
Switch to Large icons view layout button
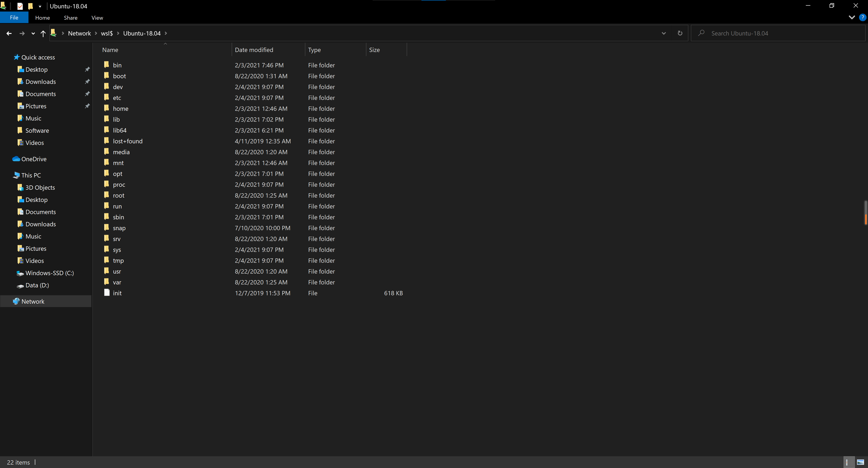(x=860, y=462)
